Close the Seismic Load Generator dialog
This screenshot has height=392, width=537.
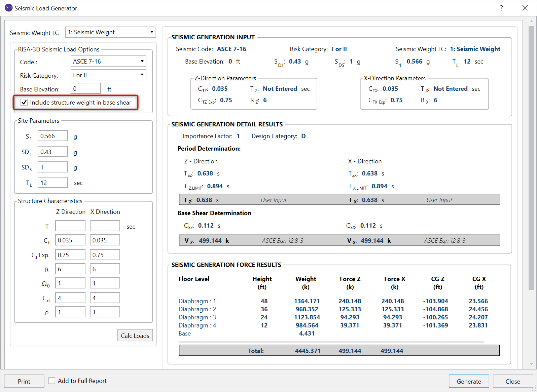click(525, 8)
